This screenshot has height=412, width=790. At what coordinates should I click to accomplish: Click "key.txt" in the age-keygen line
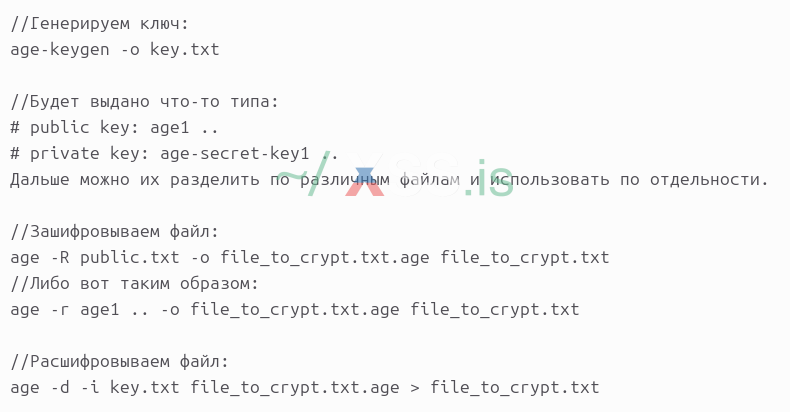[185, 49]
